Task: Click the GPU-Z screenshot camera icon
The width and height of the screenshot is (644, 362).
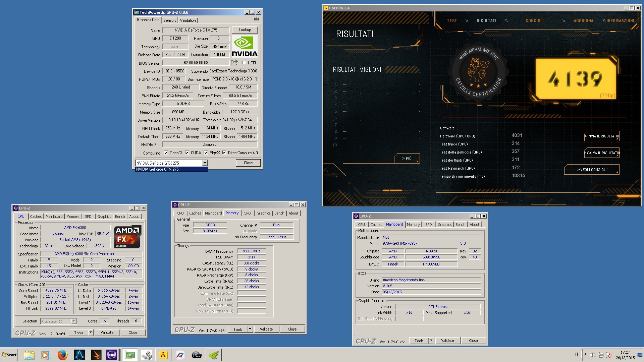Action: 257,19
